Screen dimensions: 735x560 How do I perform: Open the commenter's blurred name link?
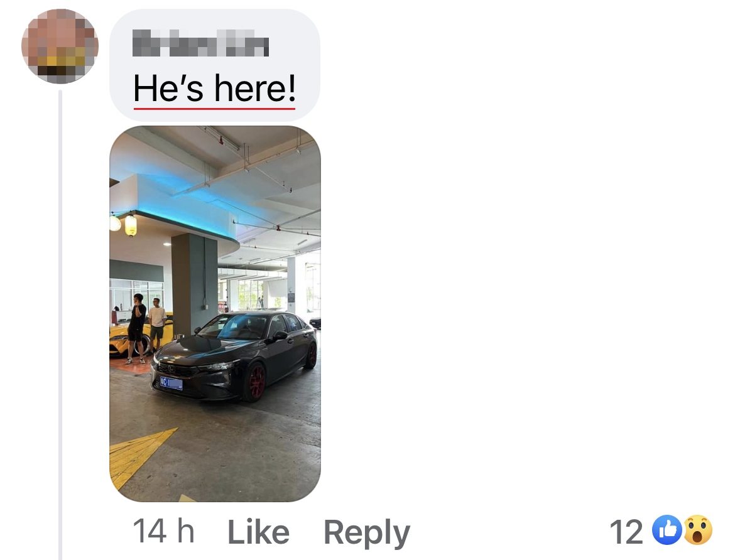click(x=200, y=43)
